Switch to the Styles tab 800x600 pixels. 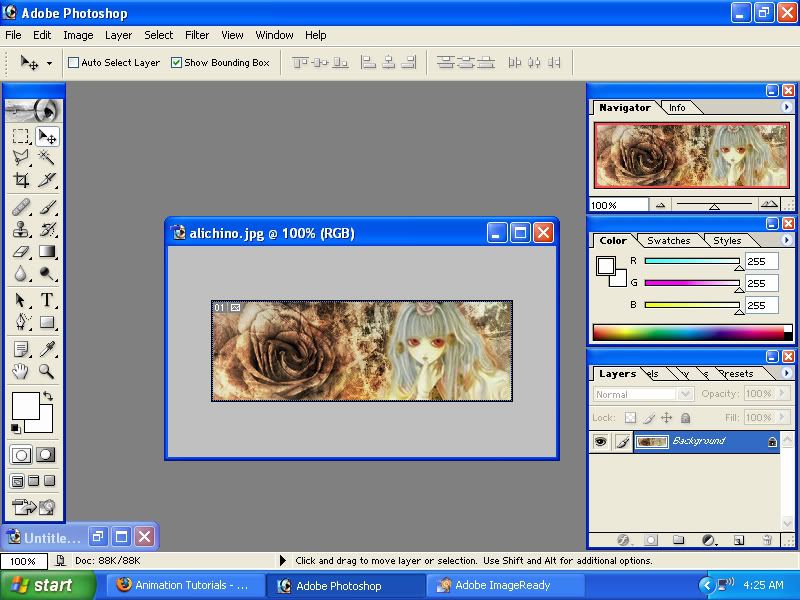click(x=727, y=241)
